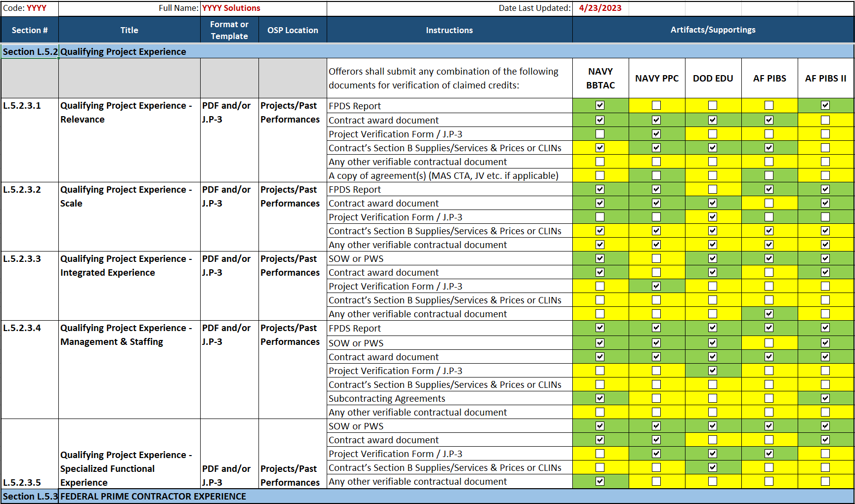Select the L.5.2.3.4 section number cell

(30, 369)
